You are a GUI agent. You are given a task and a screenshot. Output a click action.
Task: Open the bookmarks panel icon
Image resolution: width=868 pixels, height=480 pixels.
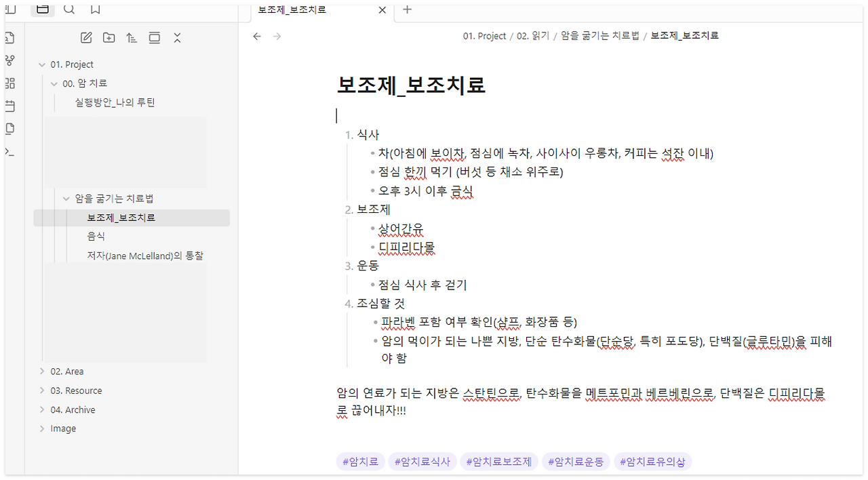point(96,9)
